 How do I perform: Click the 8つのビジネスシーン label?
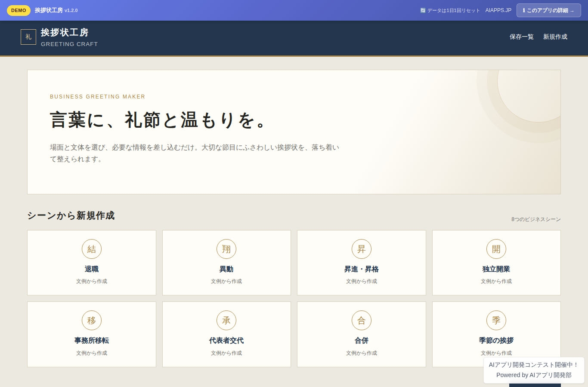click(x=536, y=219)
